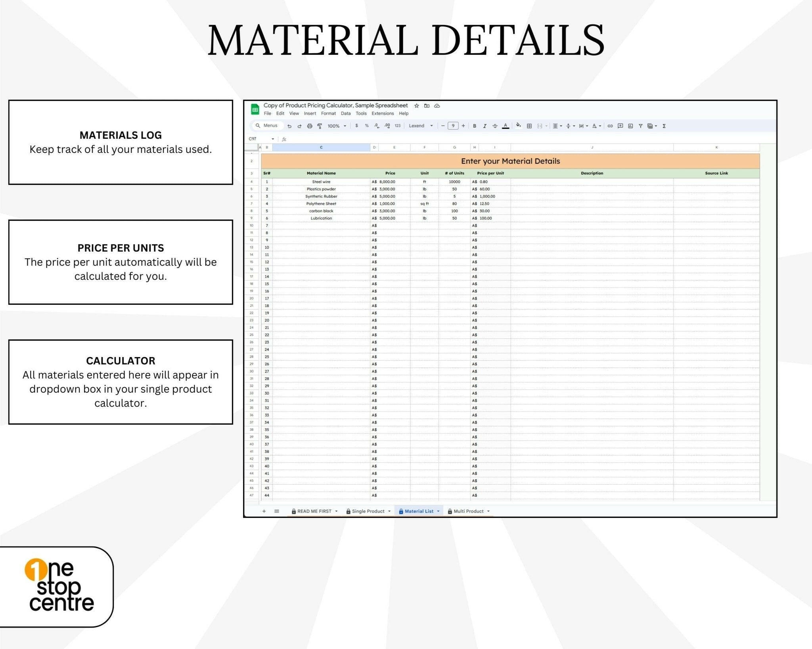Toggle bold formatting in the toolbar
Viewport: 812px width, 649px height.
pyautogui.click(x=474, y=126)
